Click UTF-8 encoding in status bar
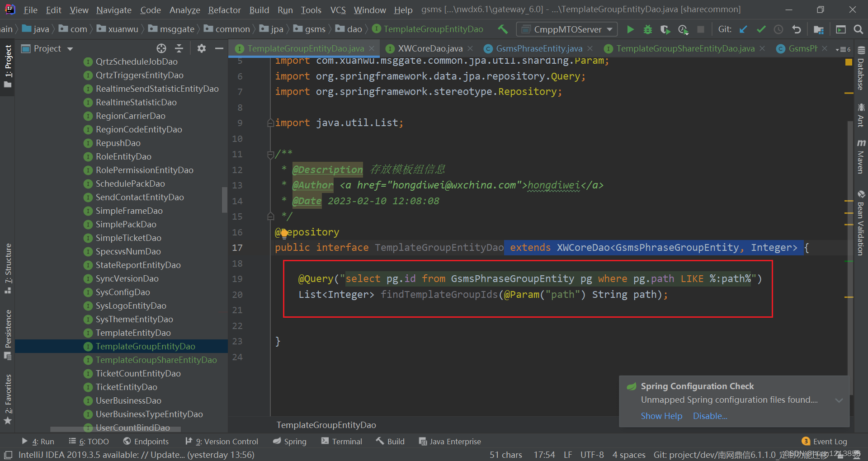This screenshot has height=461, width=868. coord(592,455)
